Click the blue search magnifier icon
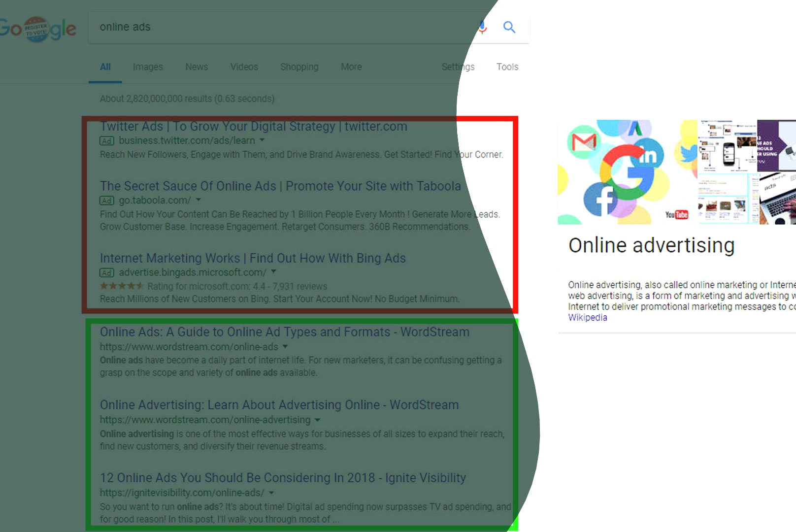 coord(509,27)
